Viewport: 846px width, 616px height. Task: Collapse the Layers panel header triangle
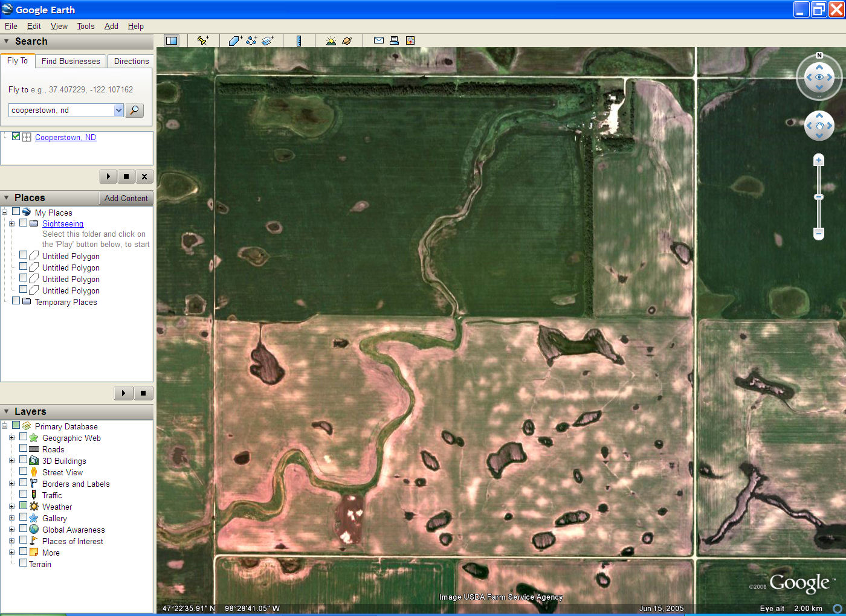[7, 411]
